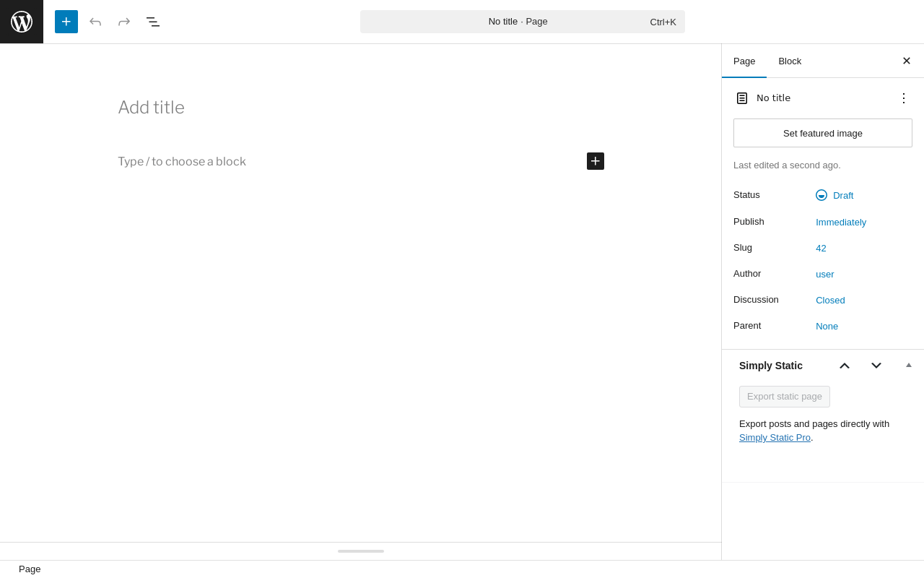Open the block inserter plus button
The width and height of the screenshot is (924, 578).
[66, 22]
